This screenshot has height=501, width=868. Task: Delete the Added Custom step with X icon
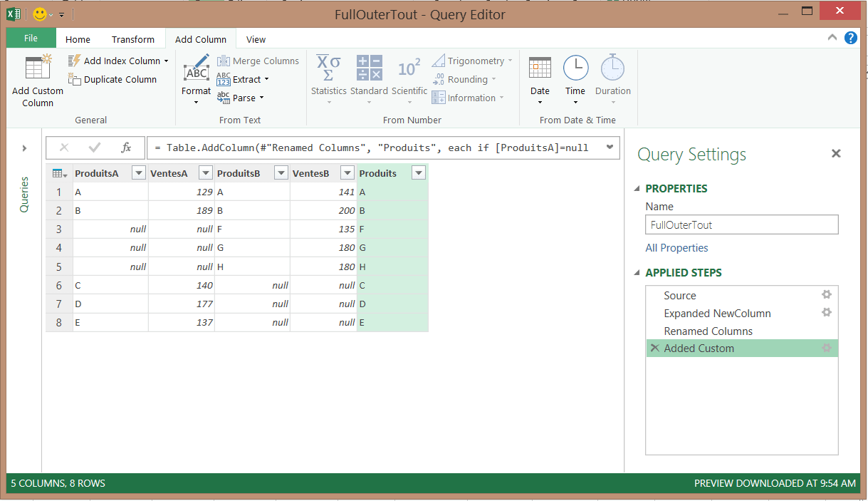coord(654,348)
